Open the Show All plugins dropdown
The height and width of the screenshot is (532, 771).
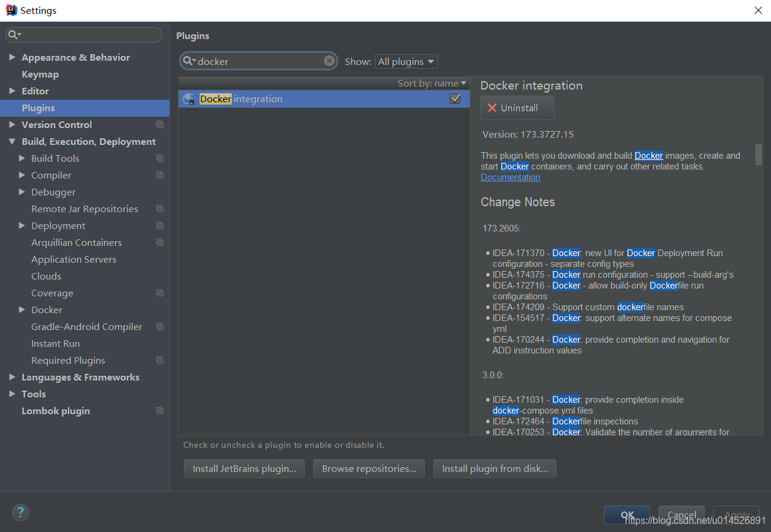(406, 61)
